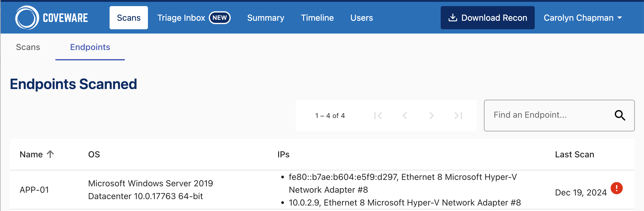Focus the Find an Endpoint field
The height and width of the screenshot is (211, 644).
[548, 115]
